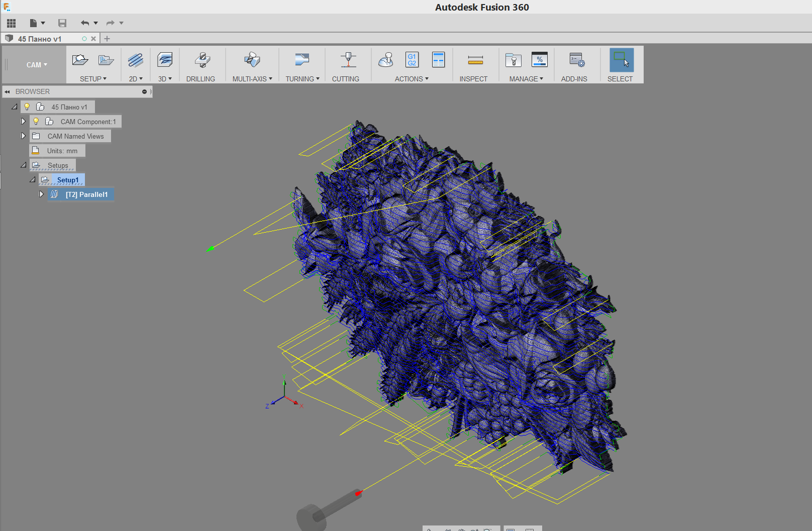Image resolution: width=812 pixels, height=531 pixels.
Task: Toggle visibility bulb for CAM Component:1
Action: tap(36, 122)
